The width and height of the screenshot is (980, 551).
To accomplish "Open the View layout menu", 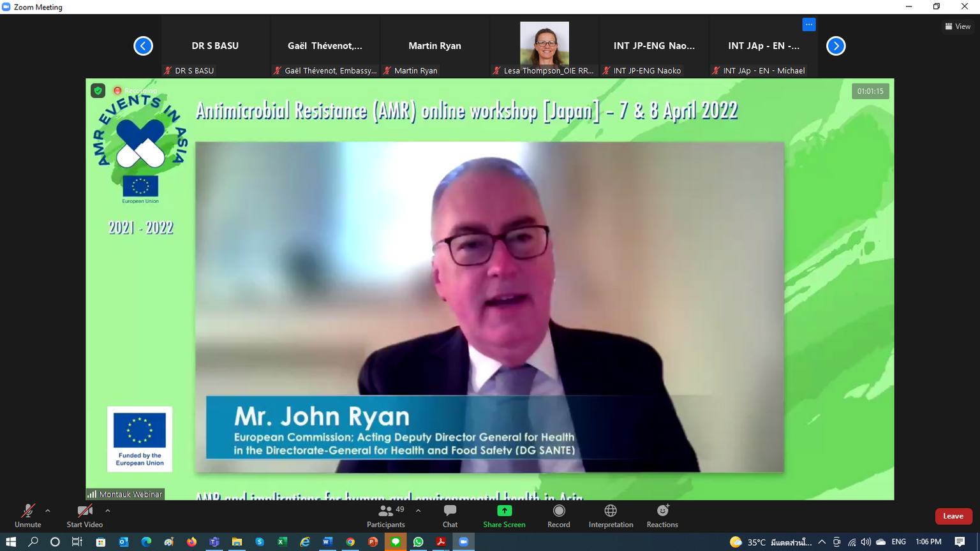I will (958, 26).
